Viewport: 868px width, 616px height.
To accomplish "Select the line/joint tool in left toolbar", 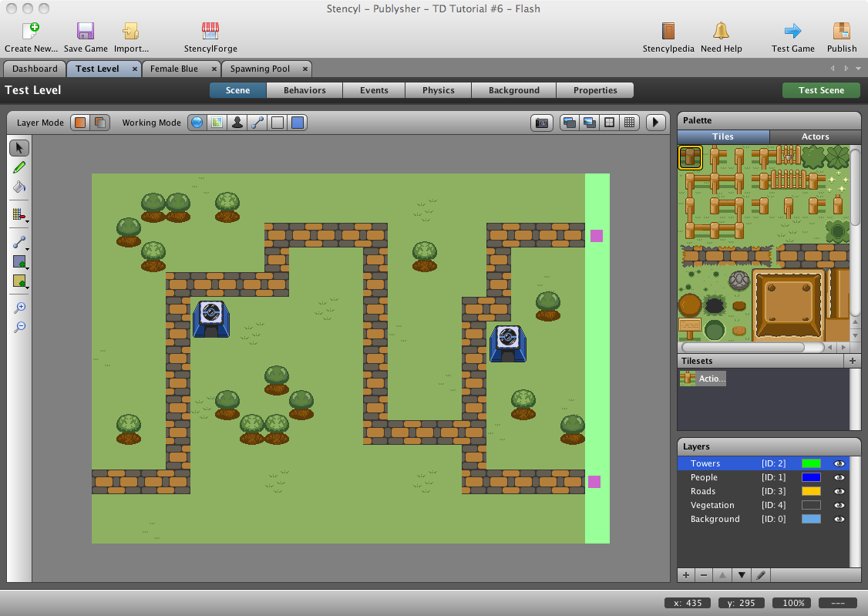I will (x=19, y=242).
